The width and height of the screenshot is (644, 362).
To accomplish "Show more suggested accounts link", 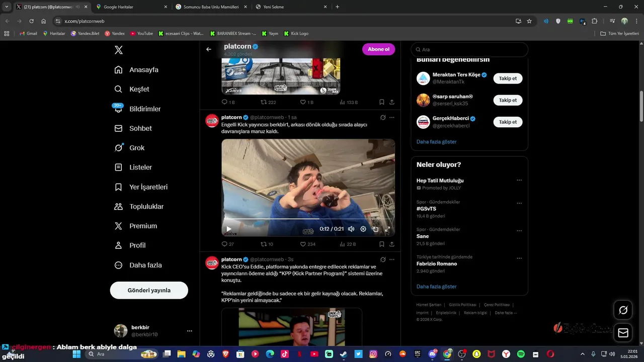I will pyautogui.click(x=436, y=142).
